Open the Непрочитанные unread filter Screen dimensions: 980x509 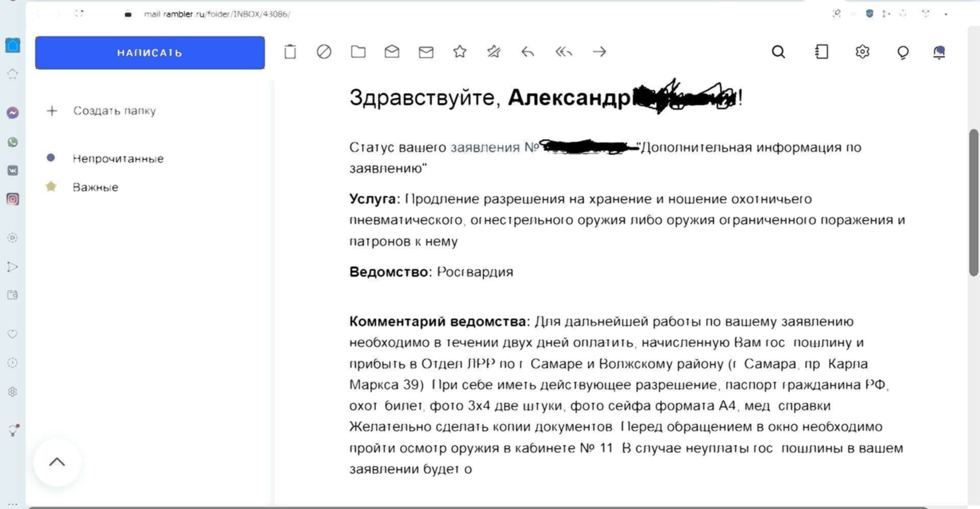(x=118, y=159)
